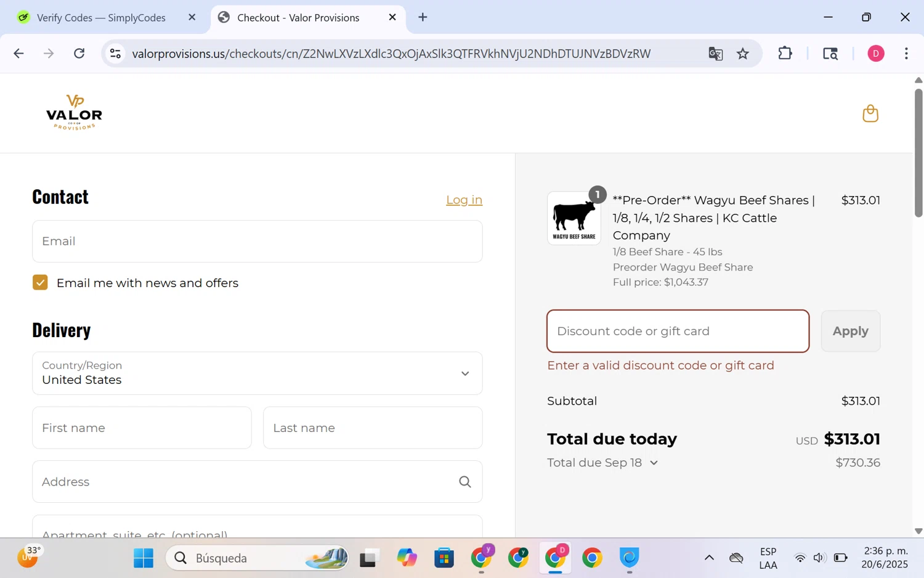Screen dimensions: 924x578
Task: Click the Chrome icon with D badge
Action: (556, 557)
